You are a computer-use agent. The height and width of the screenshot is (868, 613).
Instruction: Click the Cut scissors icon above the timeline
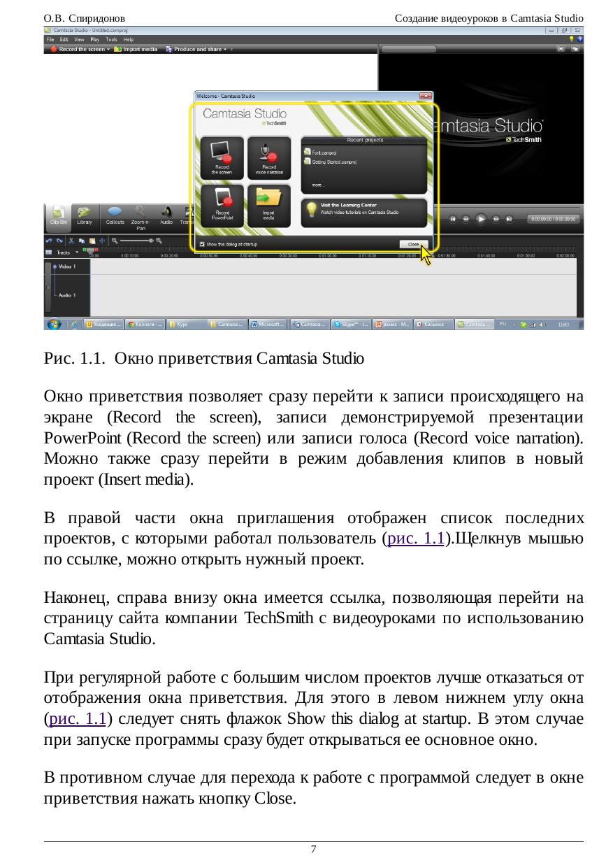point(71,241)
